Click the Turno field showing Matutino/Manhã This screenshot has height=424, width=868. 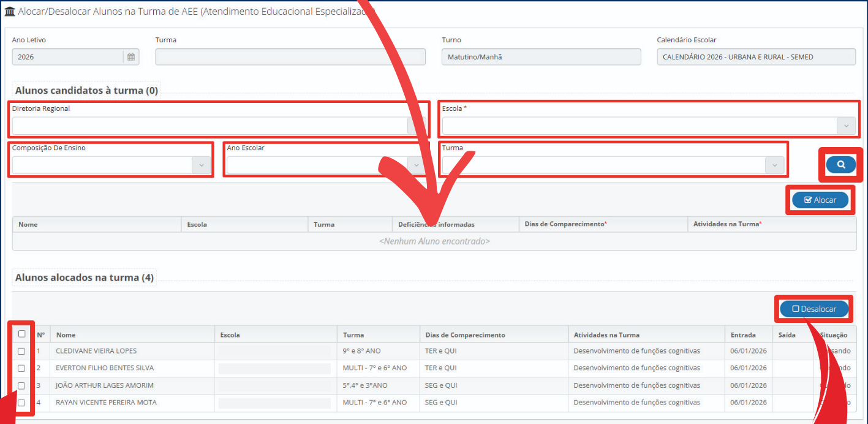(540, 57)
